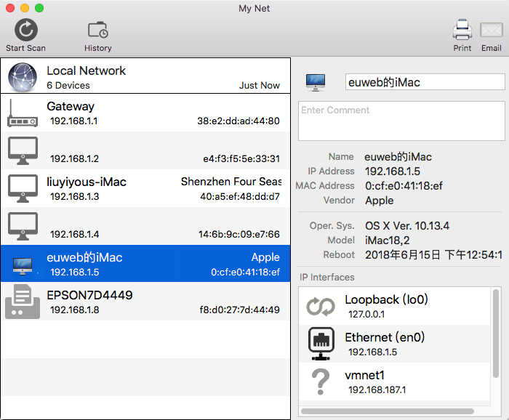
Task: Select the EPSON7D4449 device name
Action: [x=89, y=295]
